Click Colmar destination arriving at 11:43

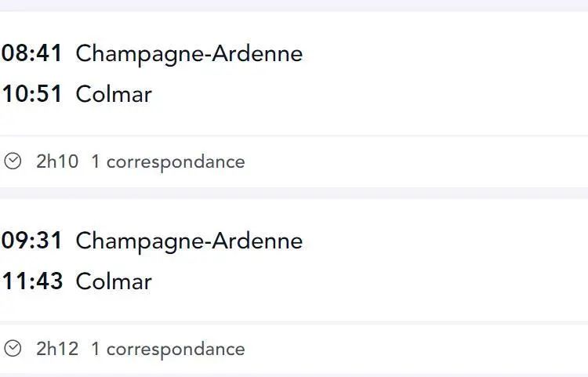pos(114,281)
